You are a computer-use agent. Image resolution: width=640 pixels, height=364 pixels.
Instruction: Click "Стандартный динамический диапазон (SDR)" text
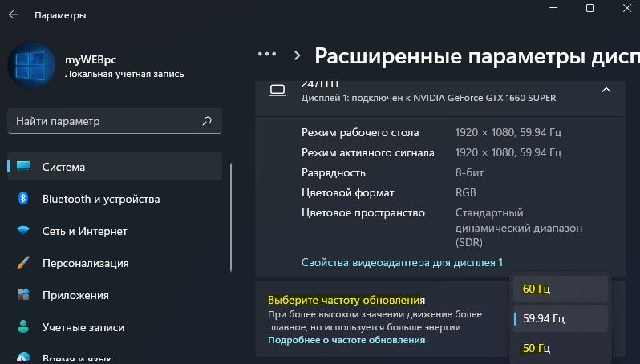tap(519, 227)
